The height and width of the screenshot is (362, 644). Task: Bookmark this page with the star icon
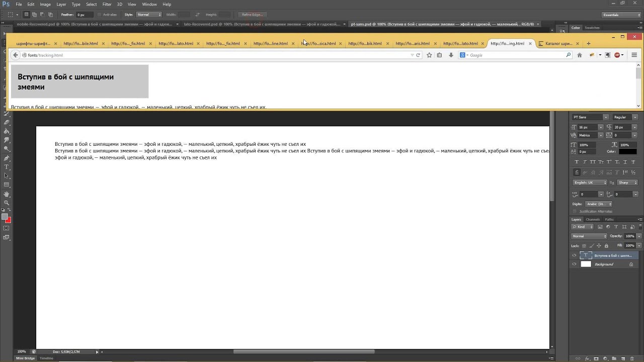coord(429,55)
